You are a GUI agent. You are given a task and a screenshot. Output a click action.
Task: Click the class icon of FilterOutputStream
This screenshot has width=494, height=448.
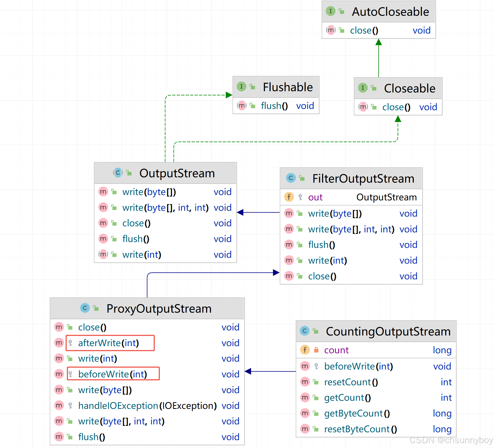coord(291,178)
